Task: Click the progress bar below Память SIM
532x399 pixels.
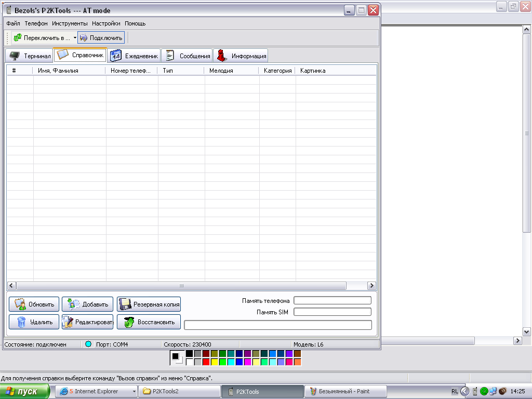Action: coord(278,325)
